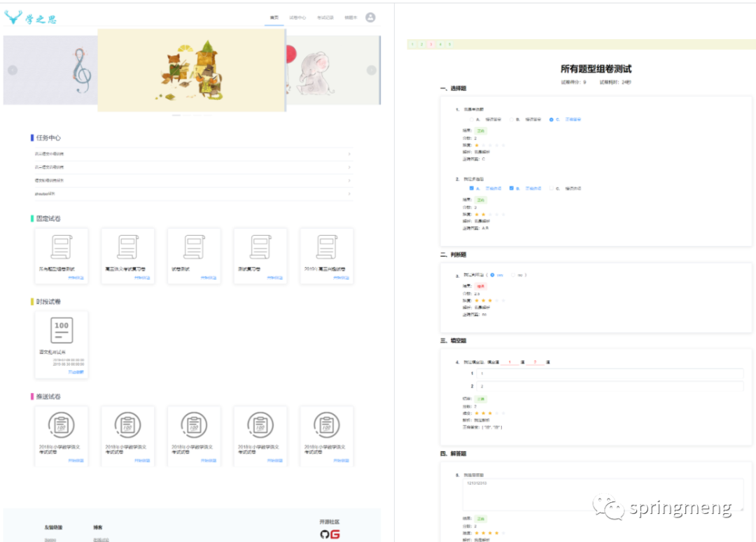756x542 pixels.
Task: Jump to question 2 tag in answer bar
Action: click(421, 44)
